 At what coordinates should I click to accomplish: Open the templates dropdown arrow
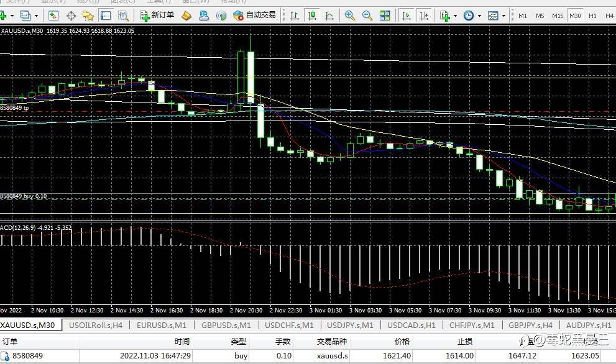502,15
